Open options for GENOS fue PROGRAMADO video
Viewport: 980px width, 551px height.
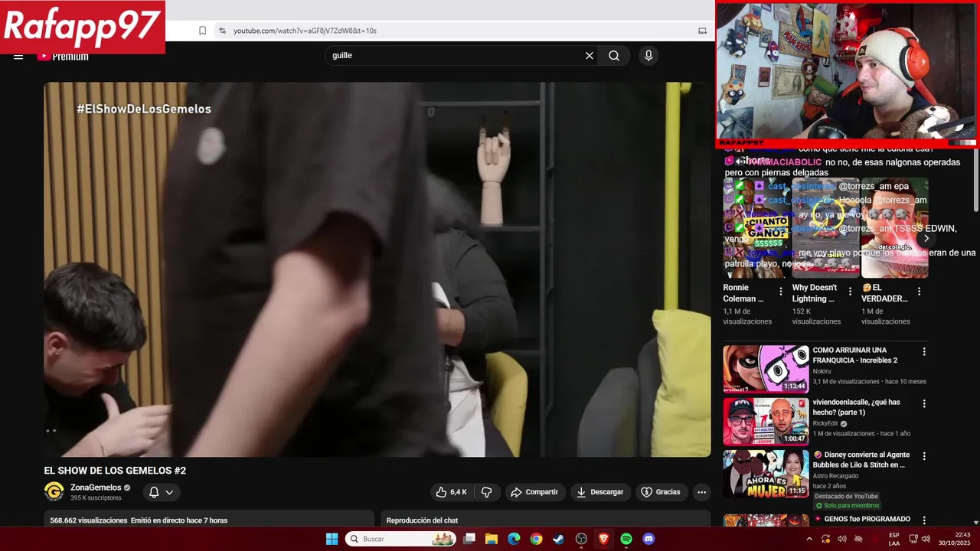pyautogui.click(x=924, y=520)
